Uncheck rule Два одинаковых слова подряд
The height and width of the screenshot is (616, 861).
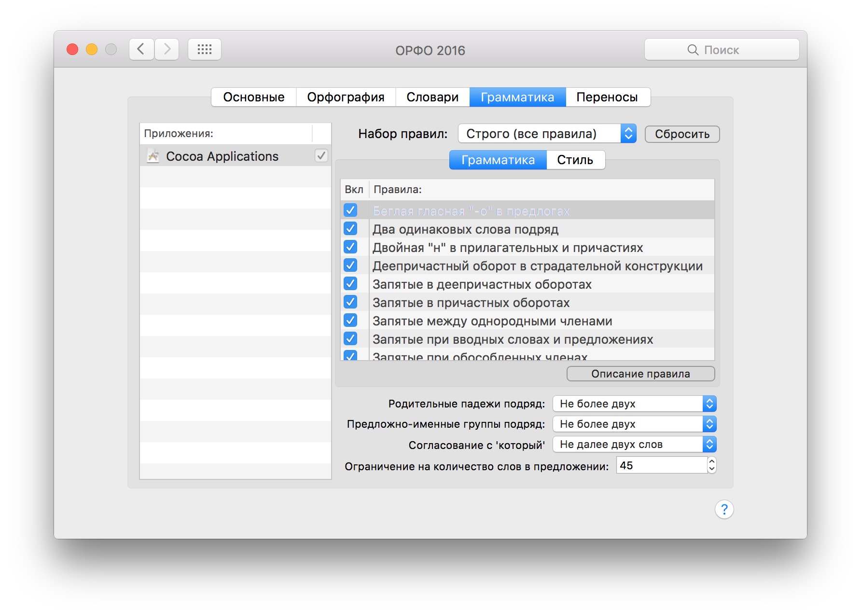point(350,228)
